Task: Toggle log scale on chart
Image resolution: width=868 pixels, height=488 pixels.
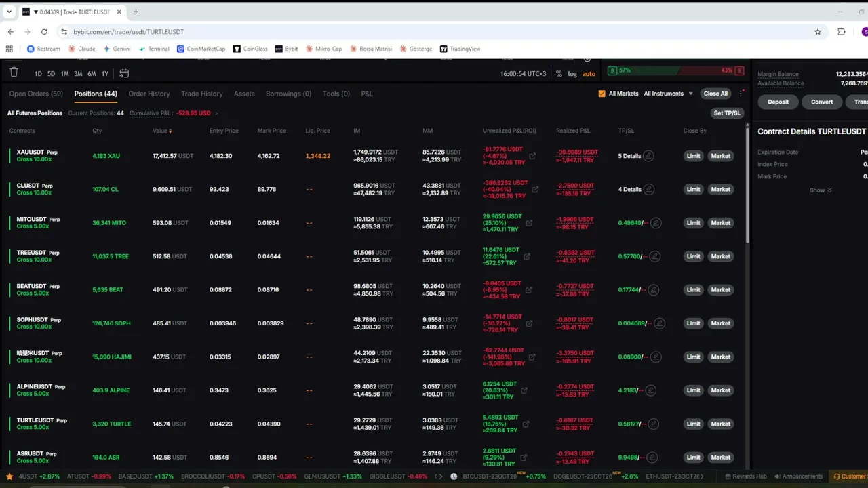Action: click(572, 73)
